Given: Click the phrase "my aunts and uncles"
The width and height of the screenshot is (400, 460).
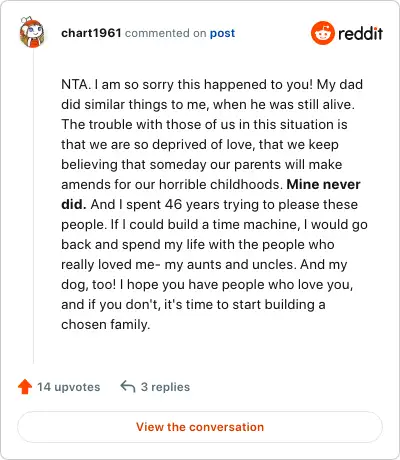Looking at the screenshot, I should 230,264.
